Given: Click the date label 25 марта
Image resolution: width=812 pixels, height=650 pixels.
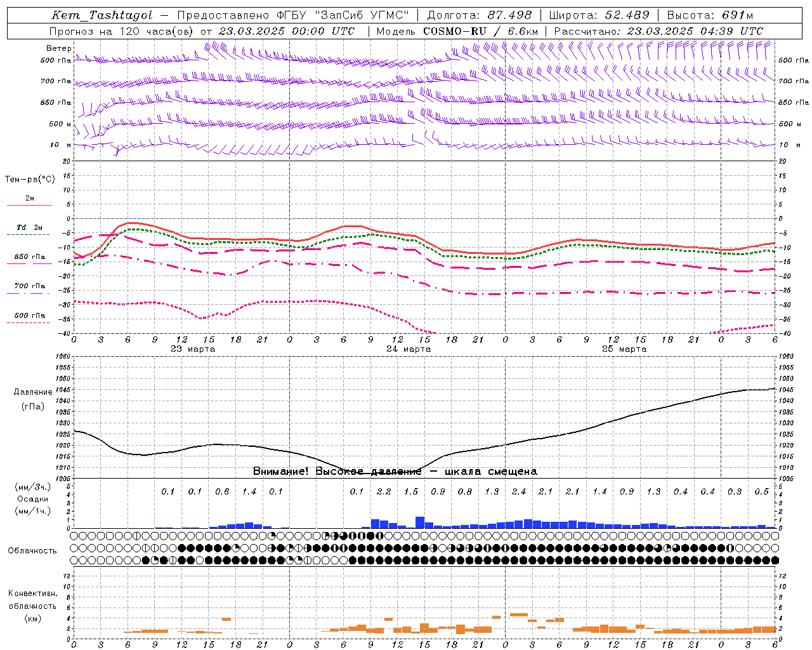Looking at the screenshot, I should pyautogui.click(x=624, y=349).
